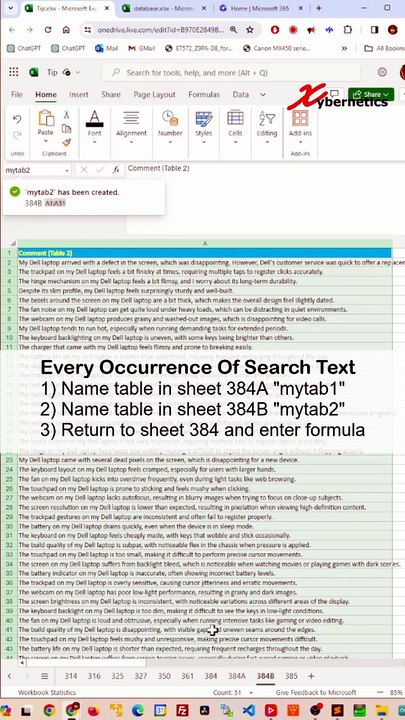
Task: Open the Excel app launcher grid
Action: coord(14,72)
